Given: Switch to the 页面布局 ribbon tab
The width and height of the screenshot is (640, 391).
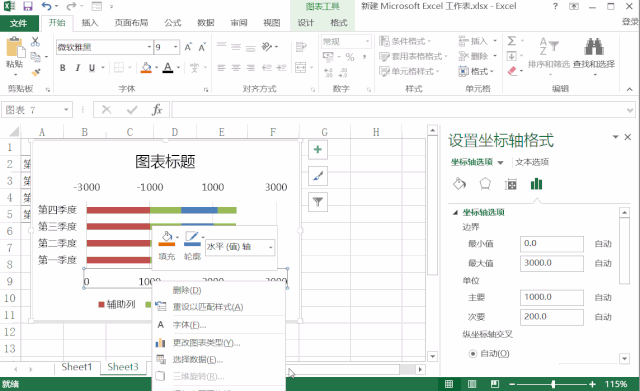Looking at the screenshot, I should point(131,23).
